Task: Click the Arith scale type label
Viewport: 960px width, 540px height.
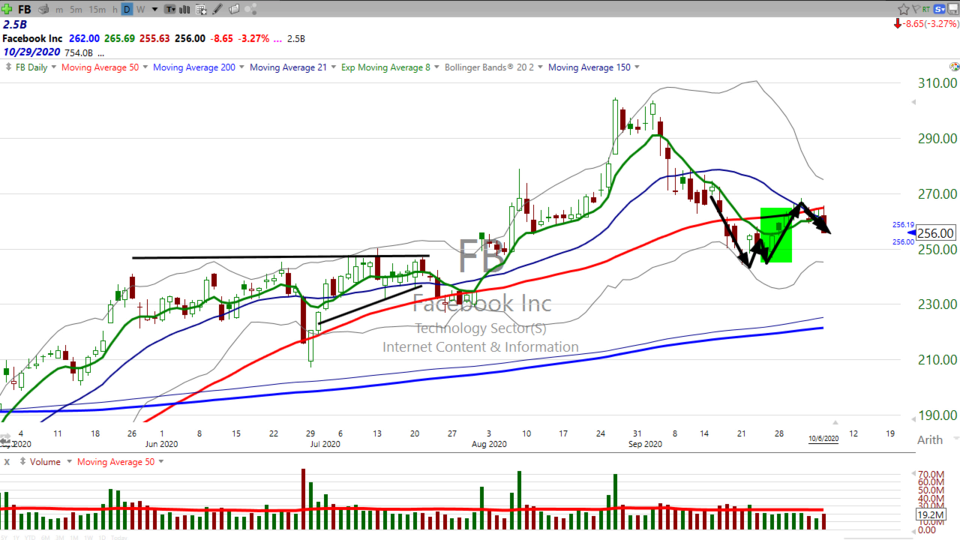Action: tap(929, 440)
